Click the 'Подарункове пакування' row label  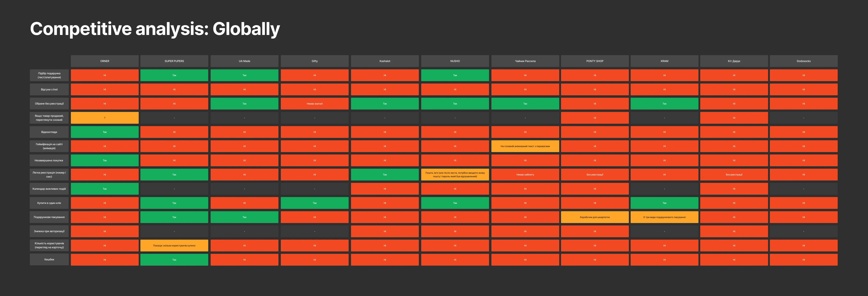(x=49, y=217)
